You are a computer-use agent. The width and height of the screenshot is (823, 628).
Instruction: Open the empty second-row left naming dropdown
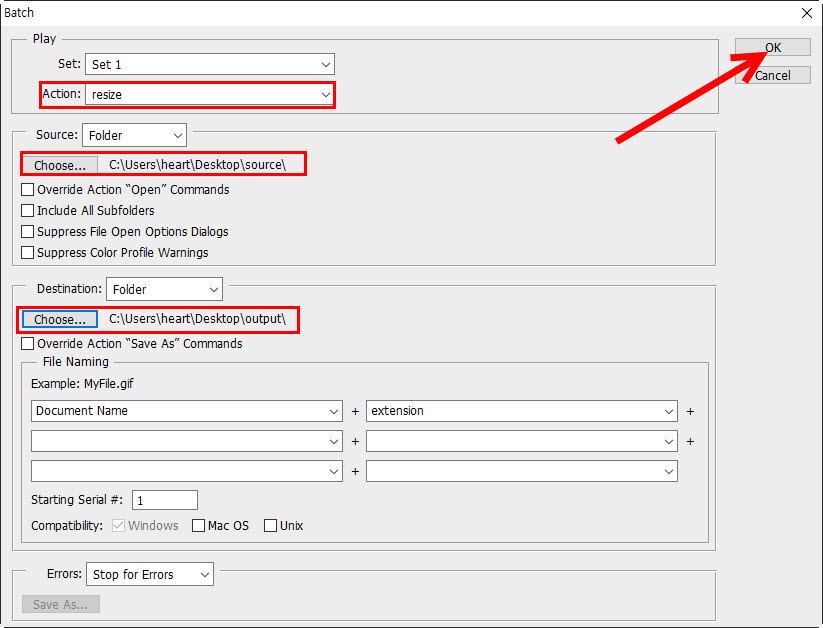tap(187, 442)
